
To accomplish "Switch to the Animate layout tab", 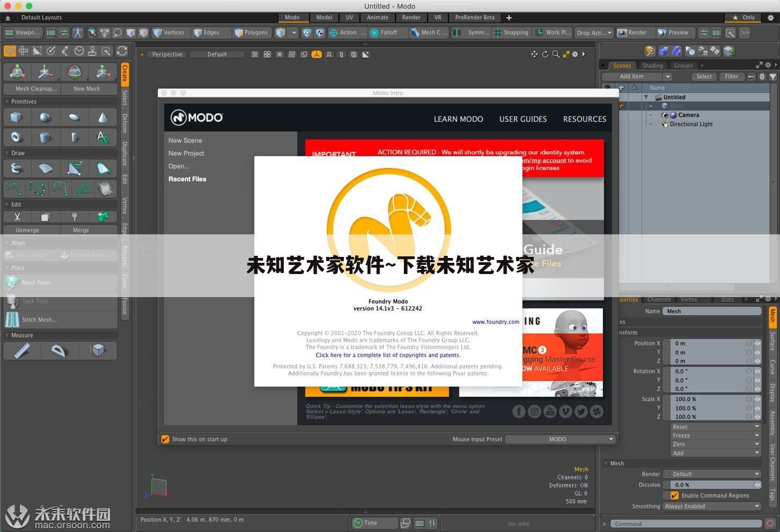I will (378, 18).
